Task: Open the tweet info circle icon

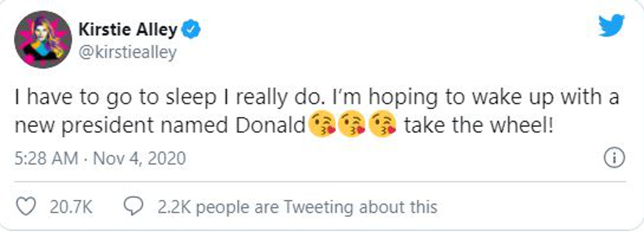Action: coord(614,158)
